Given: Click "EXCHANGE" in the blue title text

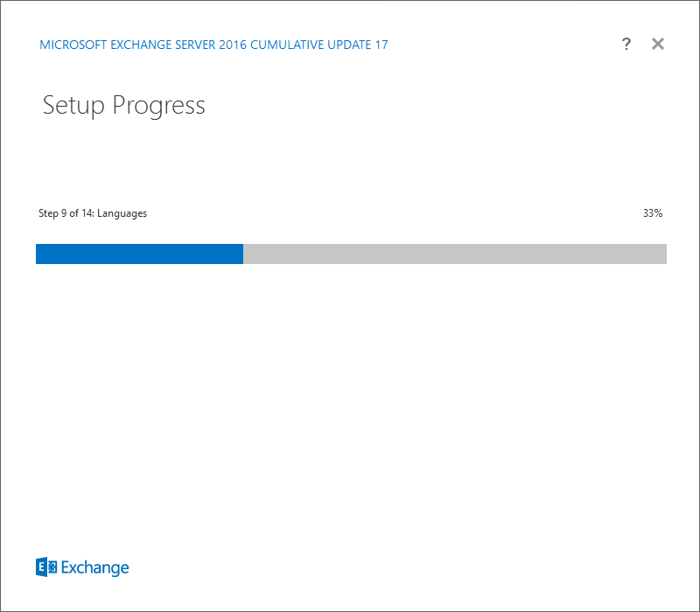Looking at the screenshot, I should [x=141, y=45].
